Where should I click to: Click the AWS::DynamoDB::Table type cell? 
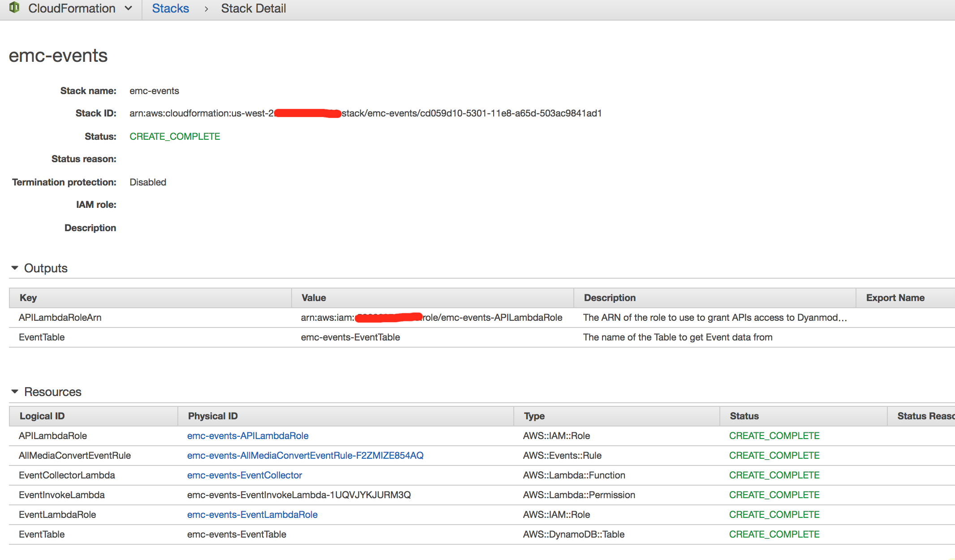(574, 534)
